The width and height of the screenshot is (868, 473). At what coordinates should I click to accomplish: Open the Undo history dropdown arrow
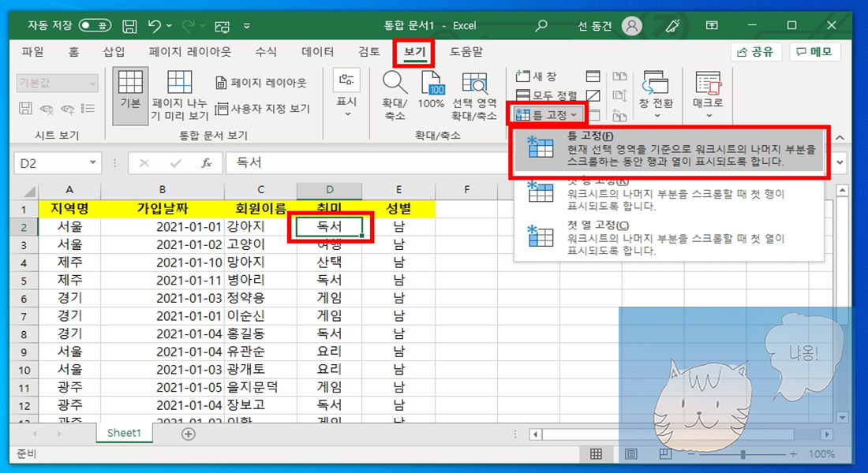click(169, 25)
